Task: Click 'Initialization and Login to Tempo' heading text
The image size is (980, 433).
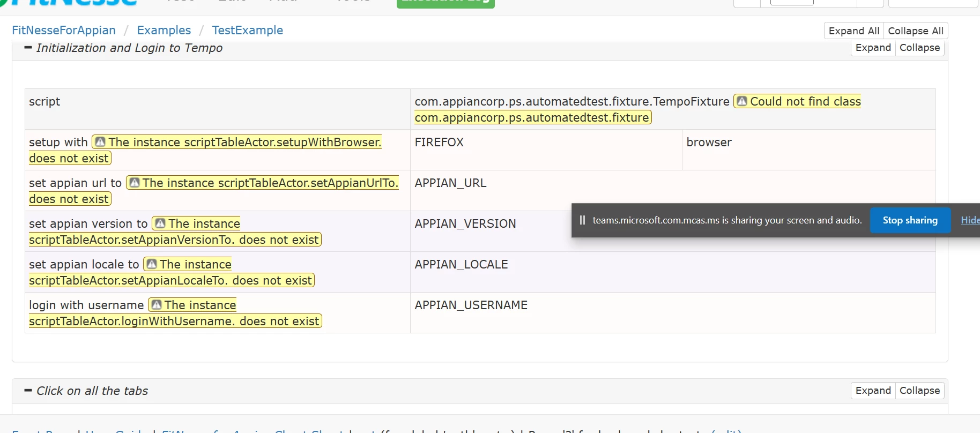Action: click(x=129, y=48)
